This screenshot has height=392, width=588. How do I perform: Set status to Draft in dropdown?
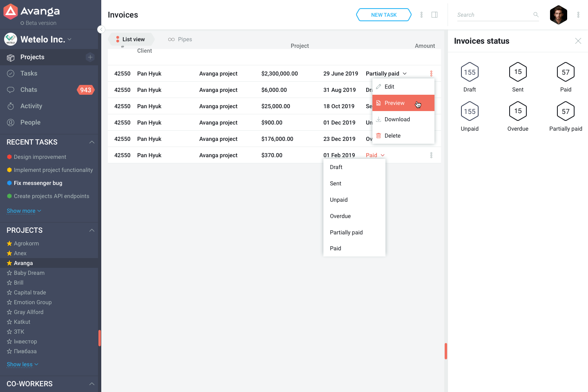point(354,167)
